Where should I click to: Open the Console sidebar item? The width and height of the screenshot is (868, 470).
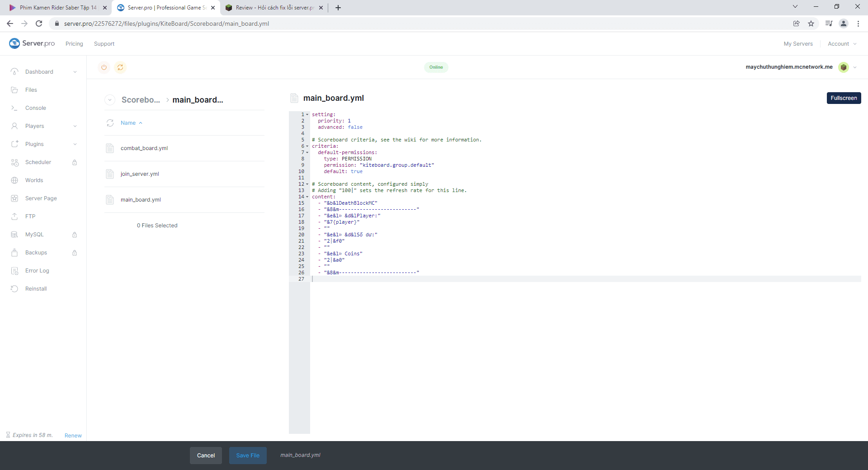36,108
